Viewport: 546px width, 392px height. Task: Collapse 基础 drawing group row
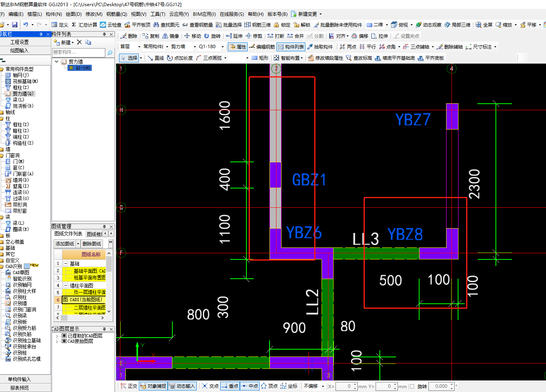tap(66, 264)
